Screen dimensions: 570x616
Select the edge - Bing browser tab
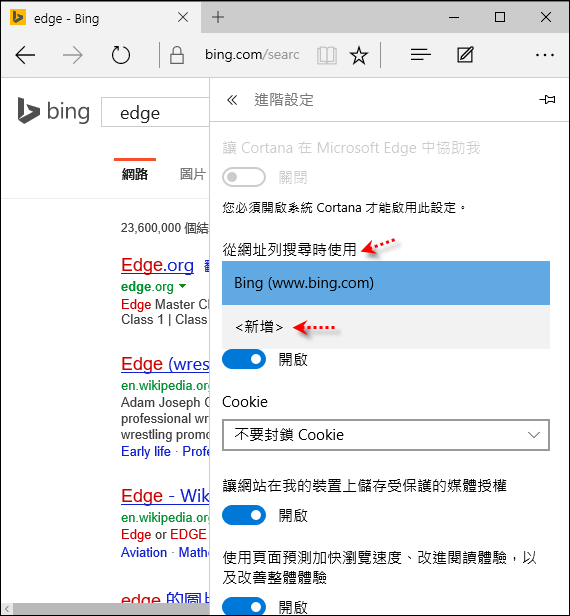pos(101,18)
